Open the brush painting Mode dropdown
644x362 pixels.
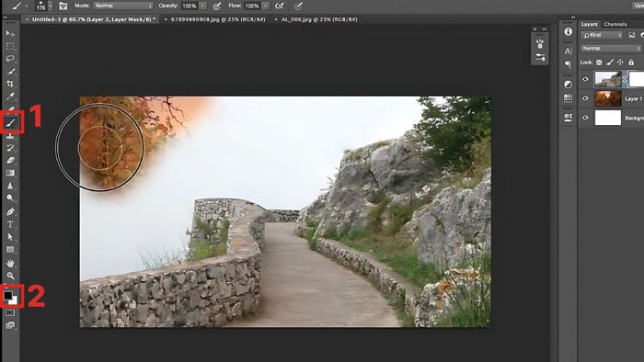(x=122, y=6)
